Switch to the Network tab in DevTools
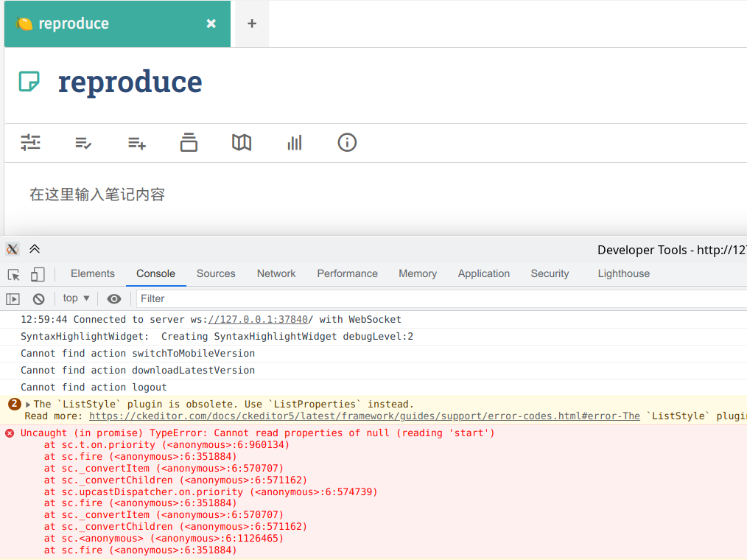Image resolution: width=747 pixels, height=560 pixels. pos(276,273)
